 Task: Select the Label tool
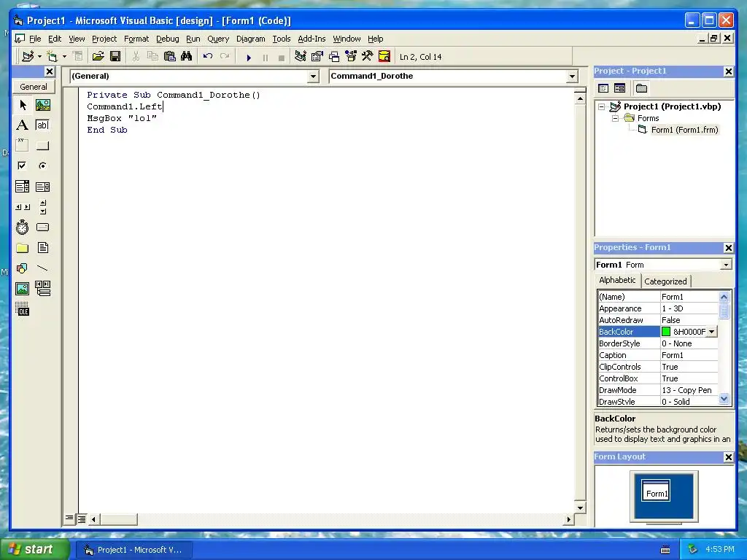[x=23, y=125]
